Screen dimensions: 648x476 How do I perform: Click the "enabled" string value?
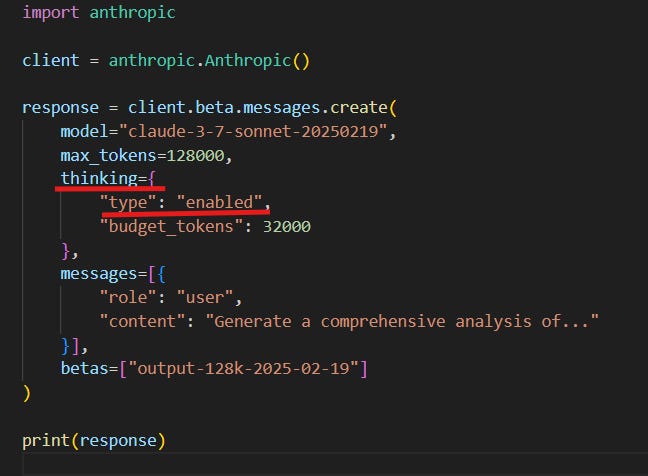click(219, 202)
